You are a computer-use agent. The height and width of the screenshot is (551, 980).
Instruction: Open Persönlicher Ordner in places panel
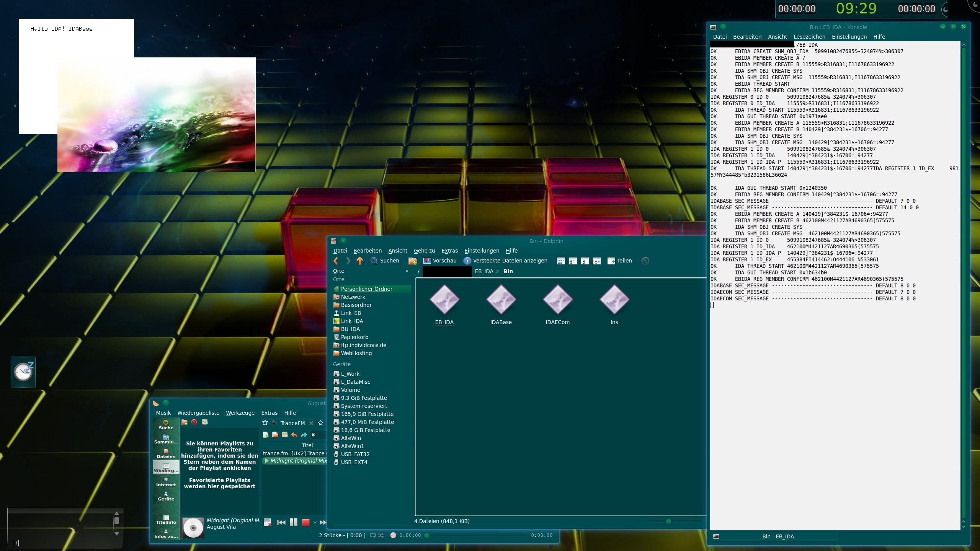366,289
